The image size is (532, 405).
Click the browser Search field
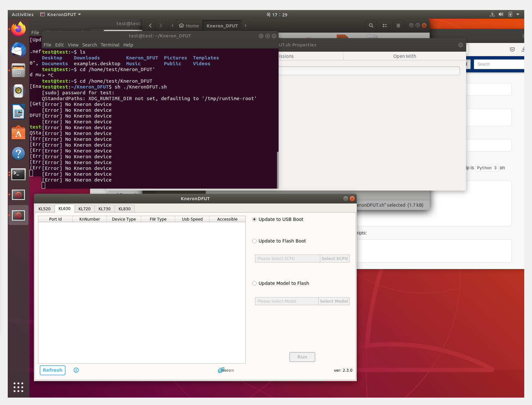(x=500, y=64)
